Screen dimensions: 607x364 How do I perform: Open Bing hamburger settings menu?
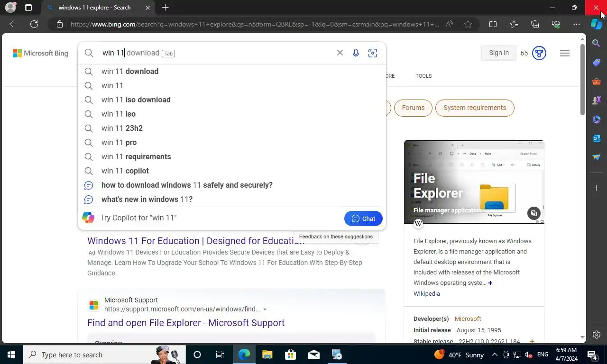[564, 53]
